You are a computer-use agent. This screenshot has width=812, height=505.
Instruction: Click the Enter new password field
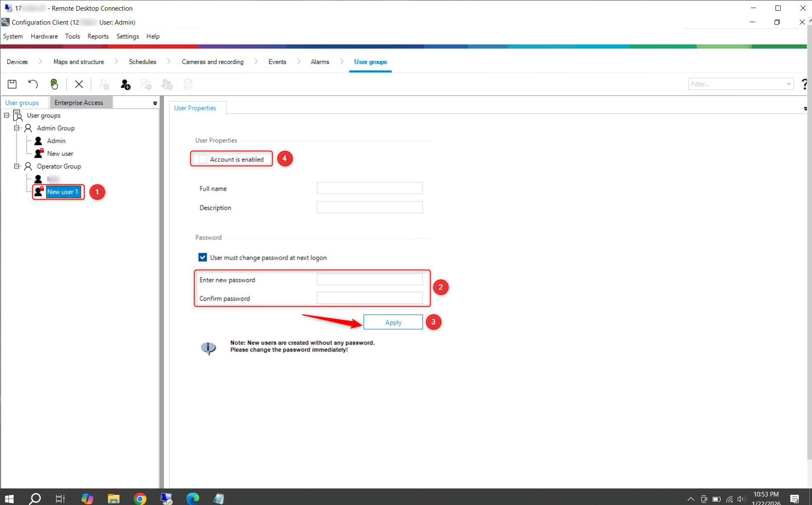[x=369, y=279]
